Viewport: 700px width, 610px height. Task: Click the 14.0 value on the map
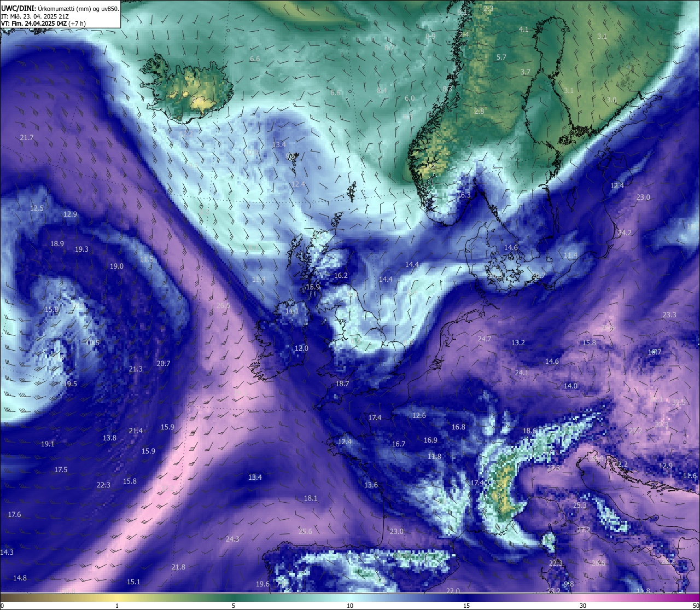click(570, 386)
